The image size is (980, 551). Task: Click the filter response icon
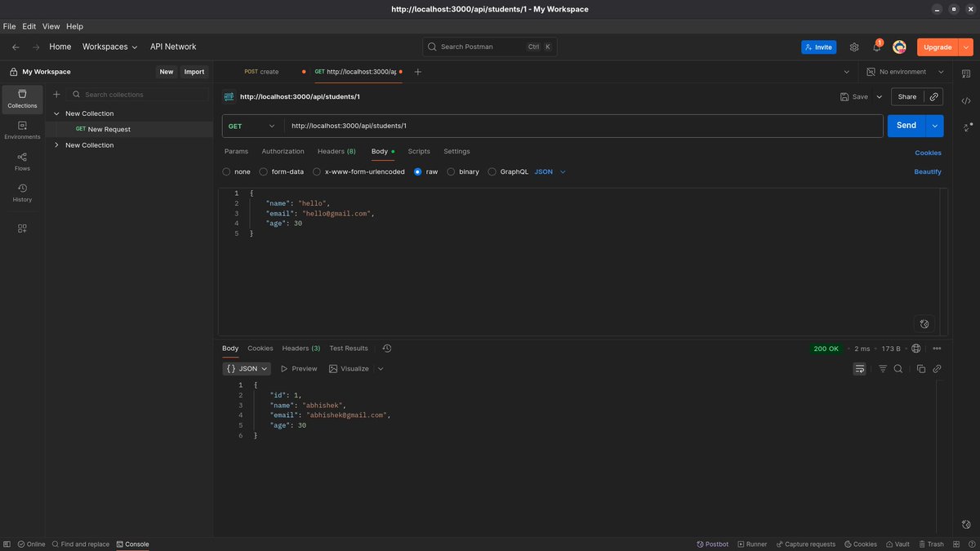(x=883, y=369)
